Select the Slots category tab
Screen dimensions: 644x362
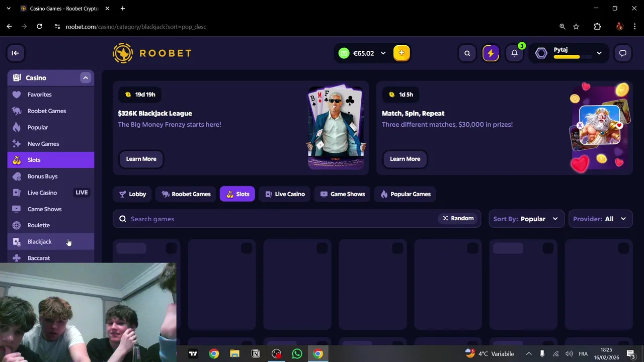coord(237,194)
